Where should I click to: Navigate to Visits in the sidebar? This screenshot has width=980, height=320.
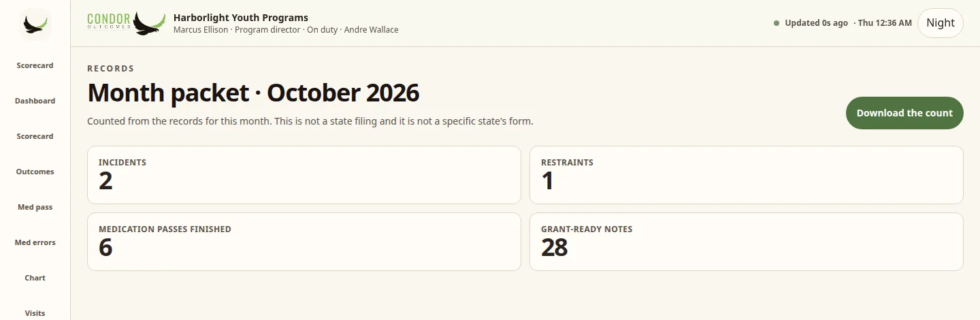[x=35, y=313]
